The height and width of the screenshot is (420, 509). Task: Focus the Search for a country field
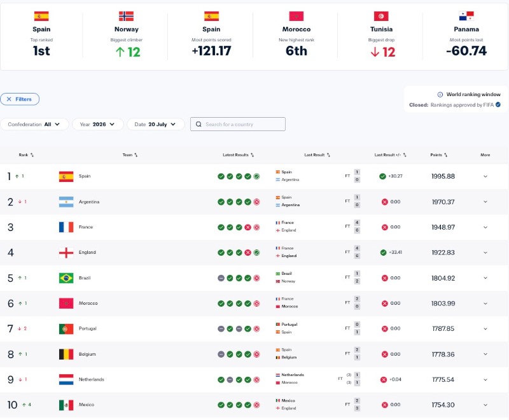238,124
